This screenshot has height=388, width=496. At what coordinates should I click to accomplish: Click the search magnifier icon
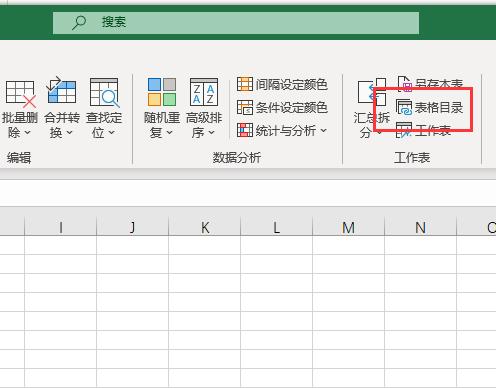tap(79, 23)
